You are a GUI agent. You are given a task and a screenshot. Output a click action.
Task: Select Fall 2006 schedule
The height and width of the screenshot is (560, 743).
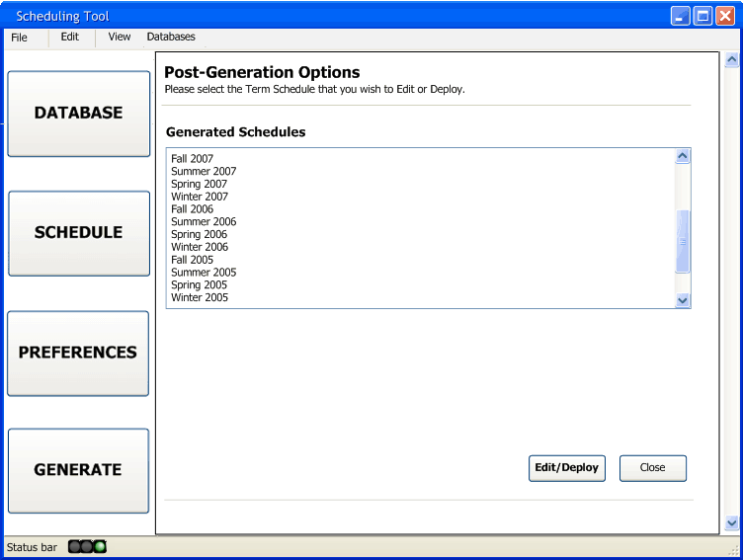click(192, 209)
